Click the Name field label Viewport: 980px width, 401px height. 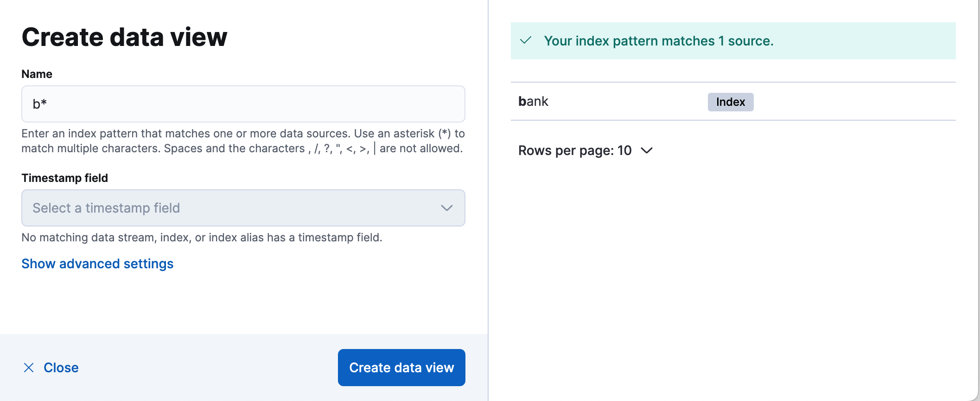coord(37,74)
